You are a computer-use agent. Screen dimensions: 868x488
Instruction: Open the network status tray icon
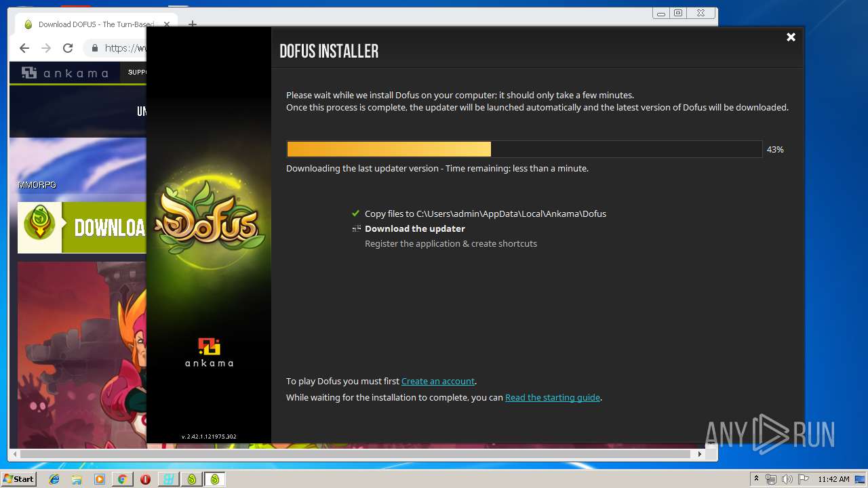(x=771, y=479)
